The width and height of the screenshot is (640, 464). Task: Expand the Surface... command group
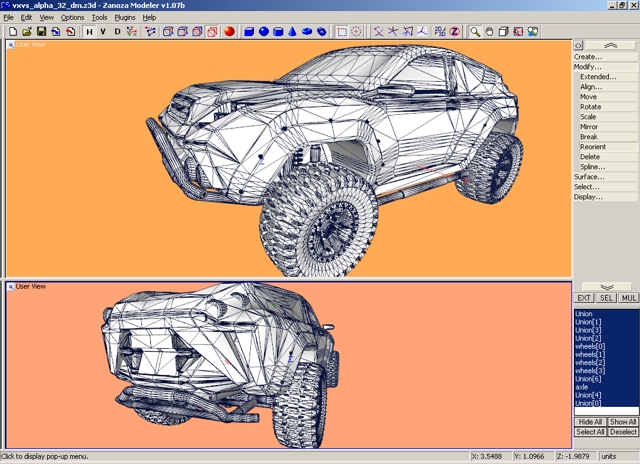[589, 177]
